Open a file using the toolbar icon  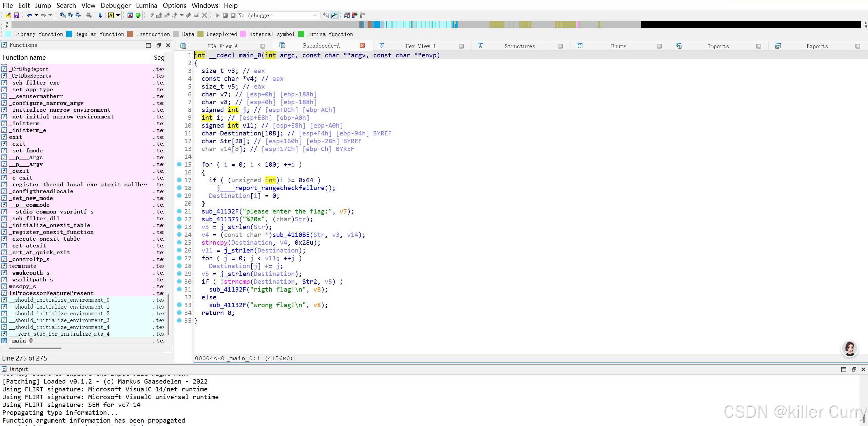8,15
